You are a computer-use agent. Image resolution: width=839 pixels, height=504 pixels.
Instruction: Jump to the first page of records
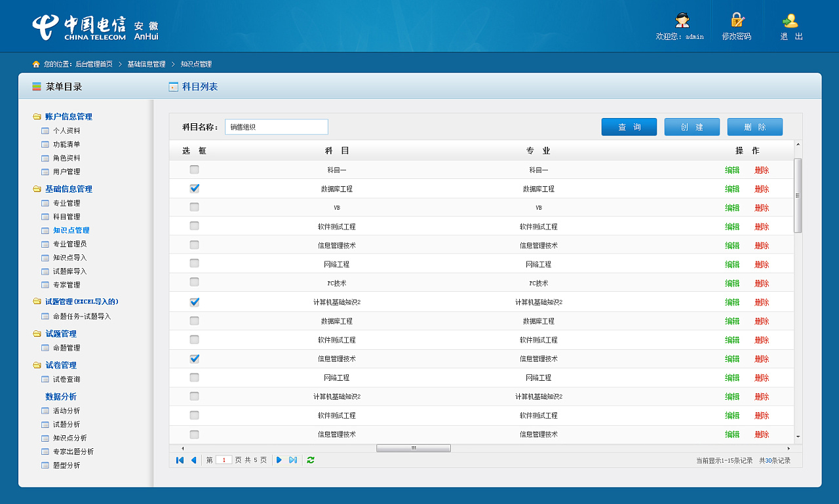pyautogui.click(x=180, y=460)
